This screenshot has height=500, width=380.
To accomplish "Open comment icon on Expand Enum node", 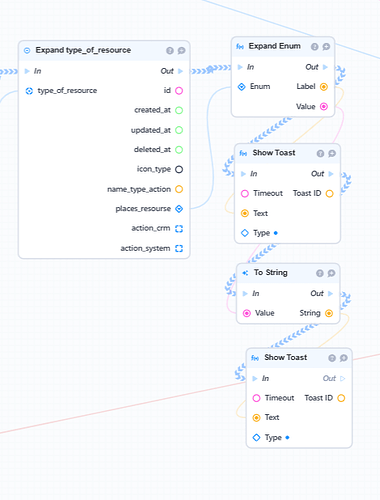I will tap(326, 47).
